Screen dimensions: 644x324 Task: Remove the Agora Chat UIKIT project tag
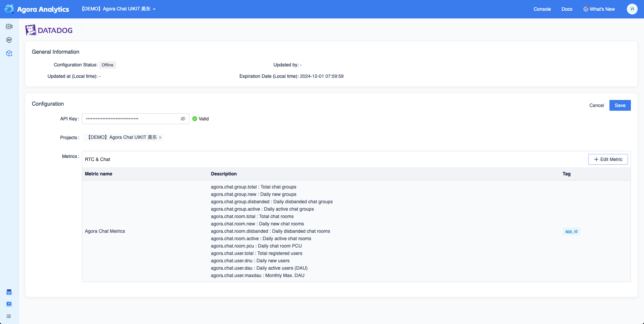pyautogui.click(x=160, y=138)
